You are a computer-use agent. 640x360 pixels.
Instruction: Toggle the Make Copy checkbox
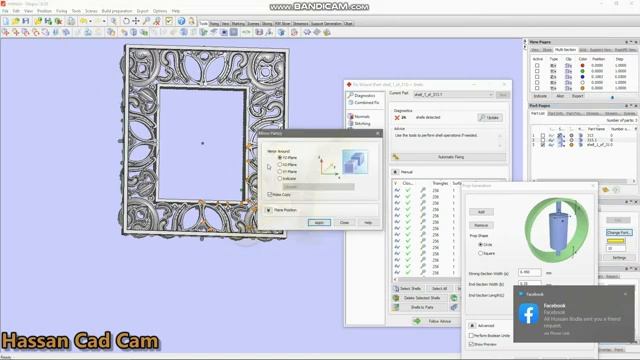point(270,195)
